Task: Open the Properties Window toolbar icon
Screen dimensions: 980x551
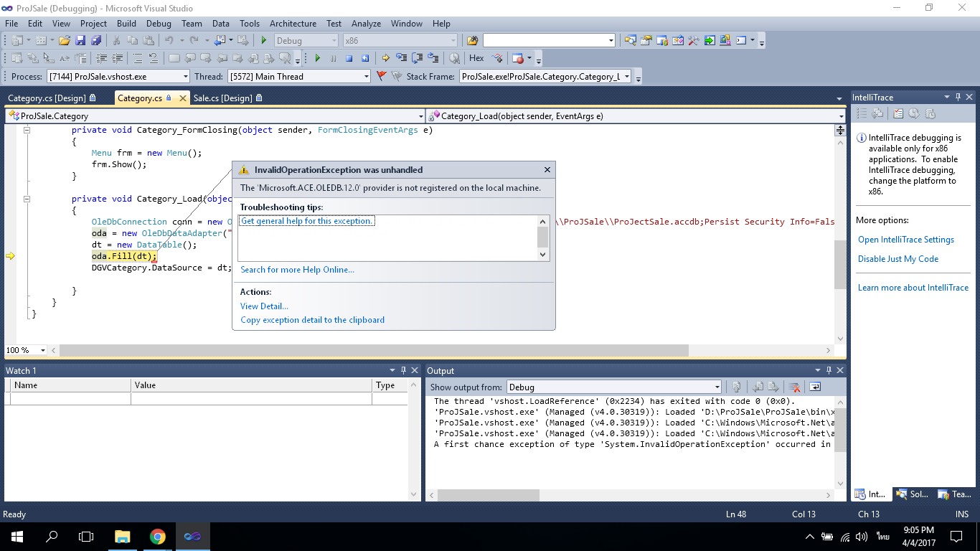Action: (646, 40)
